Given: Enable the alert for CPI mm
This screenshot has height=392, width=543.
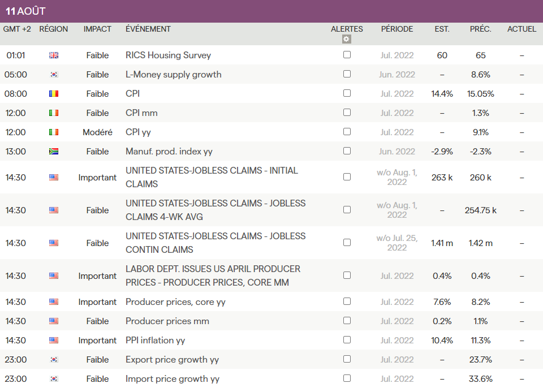Looking at the screenshot, I should point(347,113).
